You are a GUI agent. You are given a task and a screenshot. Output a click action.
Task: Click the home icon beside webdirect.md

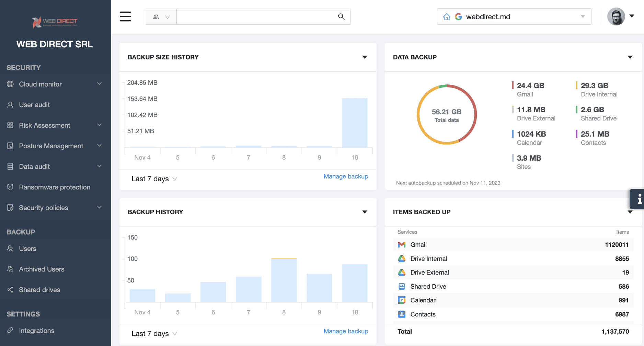447,17
